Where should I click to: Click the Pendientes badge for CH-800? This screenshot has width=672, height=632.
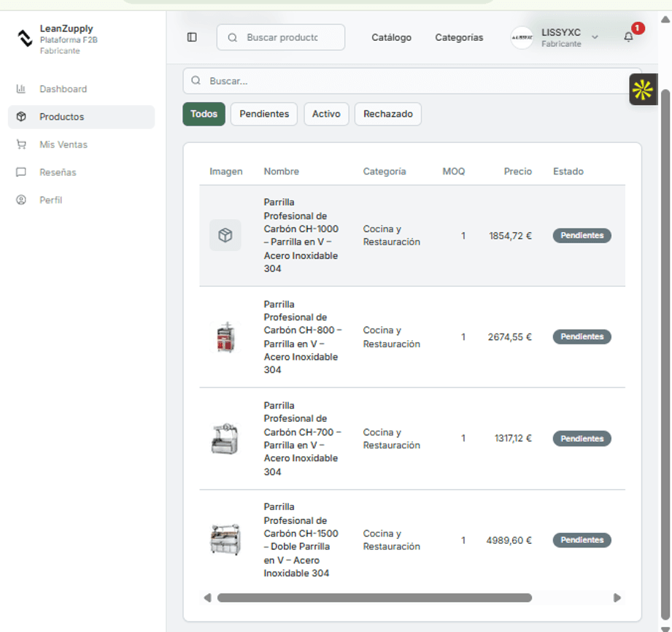click(582, 337)
